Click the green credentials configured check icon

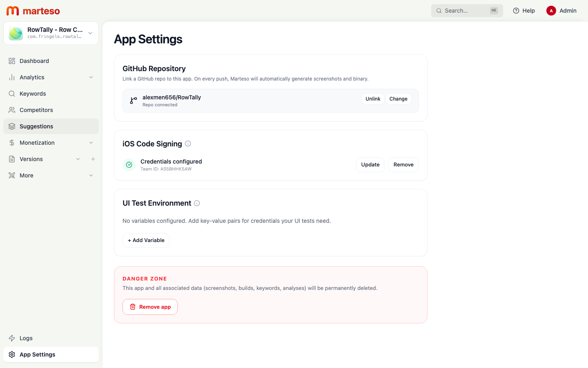tap(129, 165)
